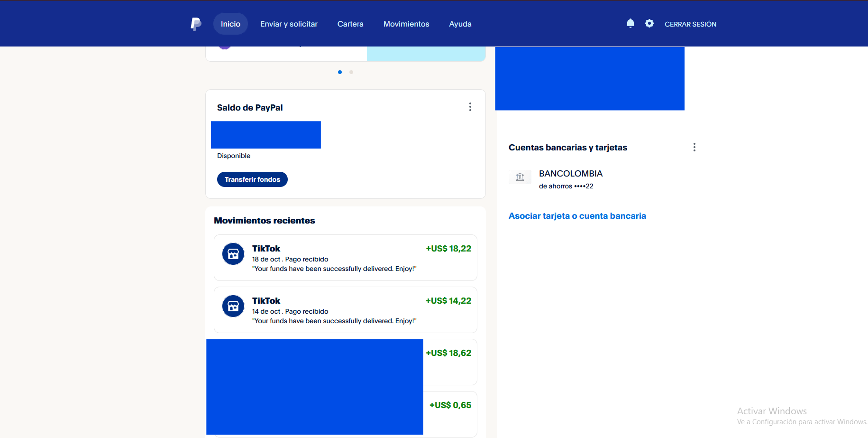Image resolution: width=868 pixels, height=438 pixels.
Task: Click the PayPal logo
Action: (196, 24)
